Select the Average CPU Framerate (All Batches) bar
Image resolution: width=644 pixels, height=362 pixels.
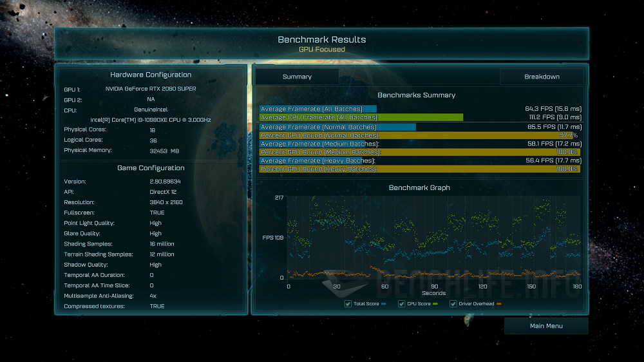(x=361, y=117)
